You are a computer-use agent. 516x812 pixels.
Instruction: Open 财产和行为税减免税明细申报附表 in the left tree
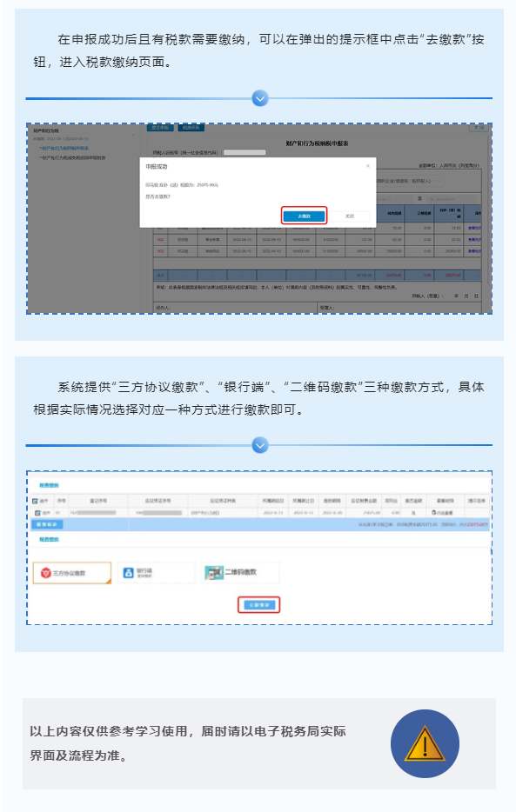73,157
